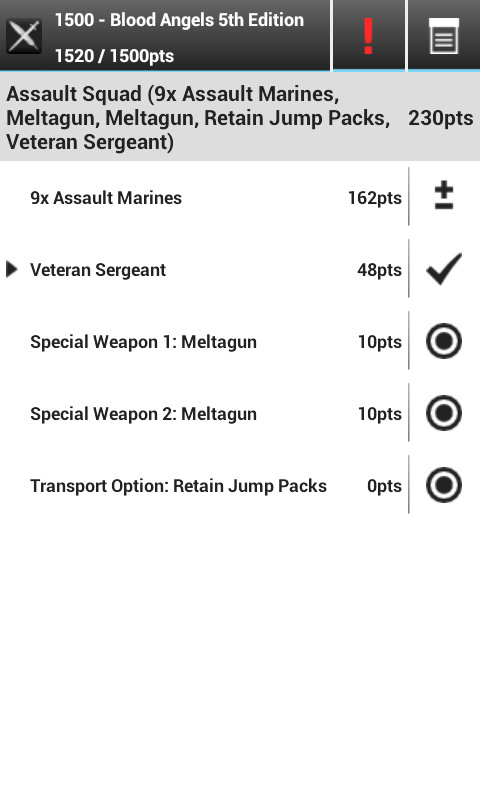This screenshot has width=480, height=800.
Task: Select Retain Jump Packs radio button
Action: tap(444, 485)
